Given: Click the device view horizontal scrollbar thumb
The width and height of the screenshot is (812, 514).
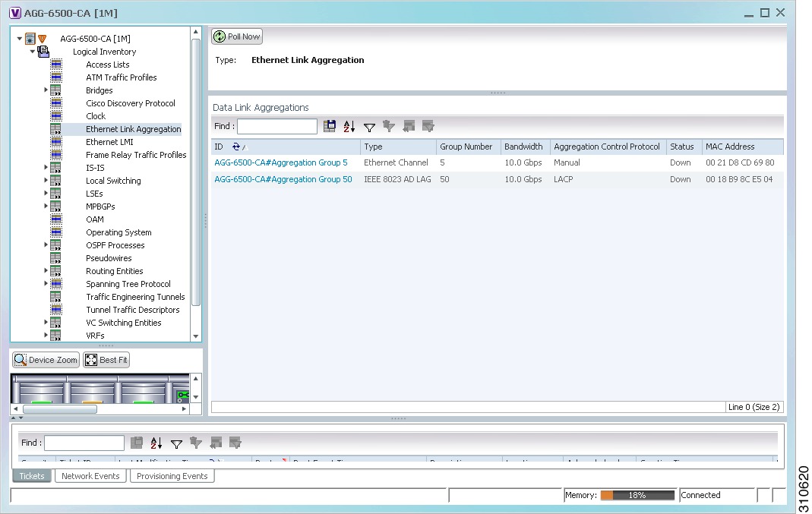Looking at the screenshot, I should point(59,409).
